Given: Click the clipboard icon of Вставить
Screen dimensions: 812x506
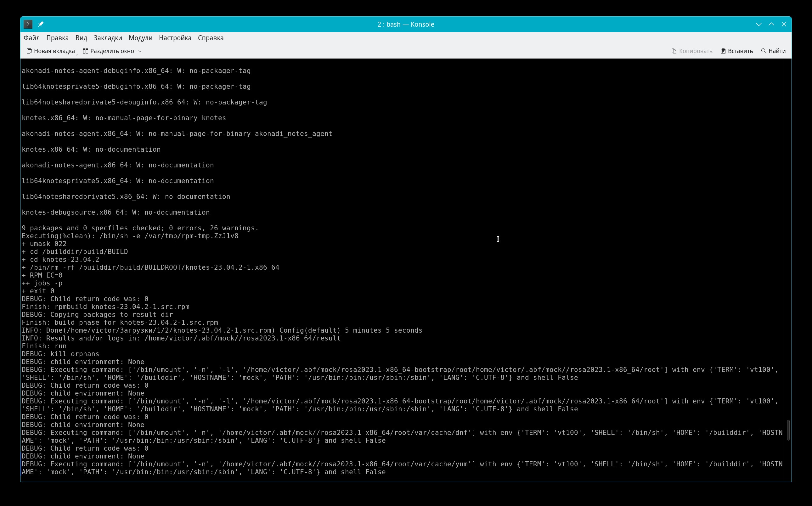Looking at the screenshot, I should tap(723, 51).
